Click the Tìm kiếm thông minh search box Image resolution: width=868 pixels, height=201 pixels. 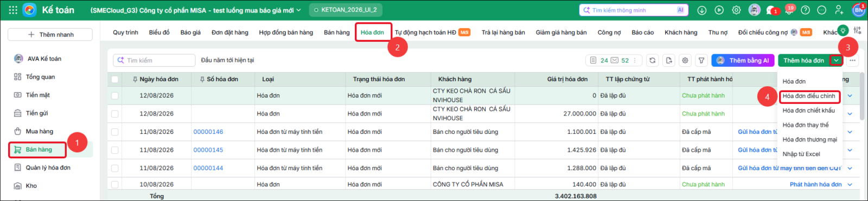click(633, 10)
